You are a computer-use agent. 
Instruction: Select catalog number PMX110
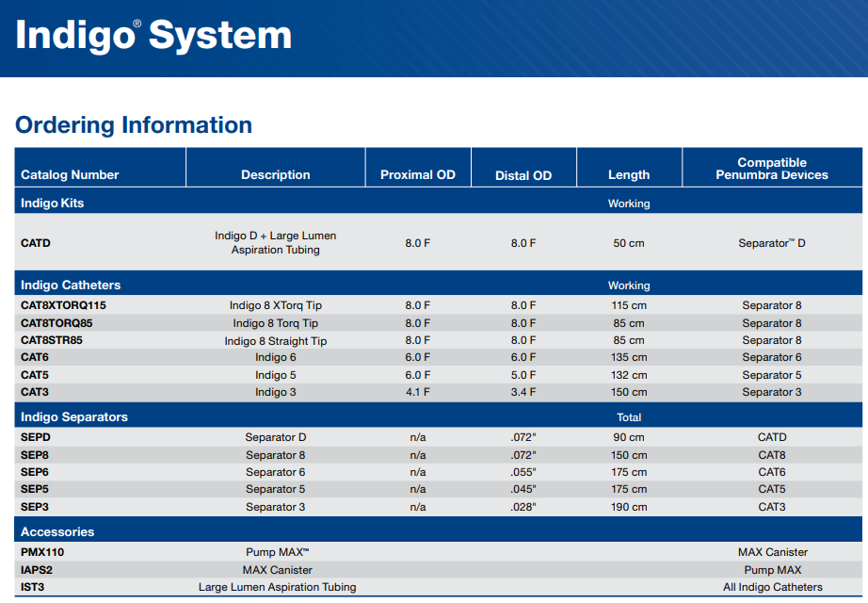42,552
